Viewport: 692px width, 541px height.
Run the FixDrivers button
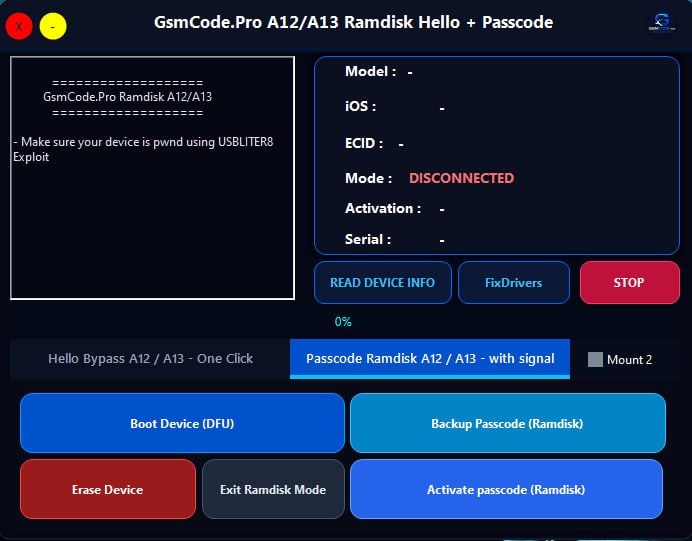(514, 282)
